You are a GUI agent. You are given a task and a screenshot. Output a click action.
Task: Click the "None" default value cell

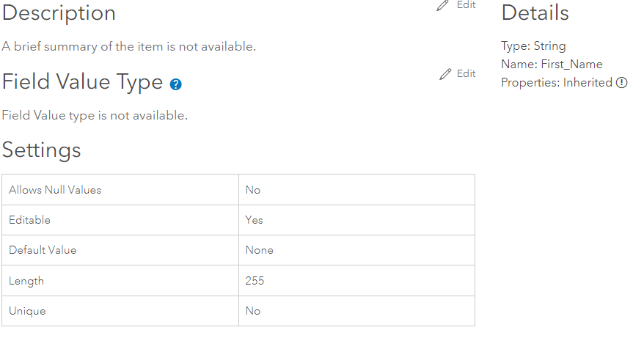(259, 250)
